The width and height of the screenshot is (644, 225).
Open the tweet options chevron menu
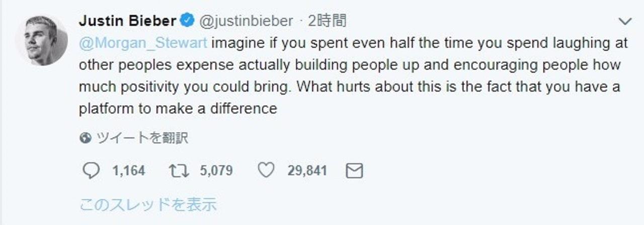624,21
